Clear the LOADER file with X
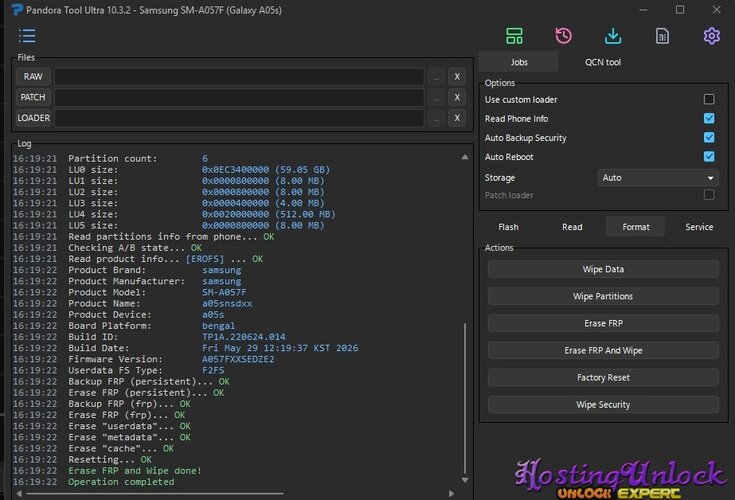The height and width of the screenshot is (500, 735). pos(457,118)
